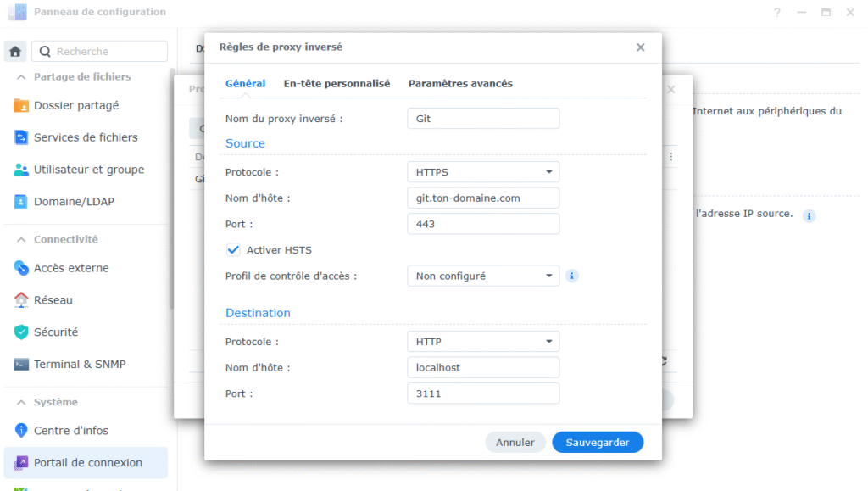The width and height of the screenshot is (868, 491).
Task: Click the Sauvegarder button
Action: coord(597,442)
